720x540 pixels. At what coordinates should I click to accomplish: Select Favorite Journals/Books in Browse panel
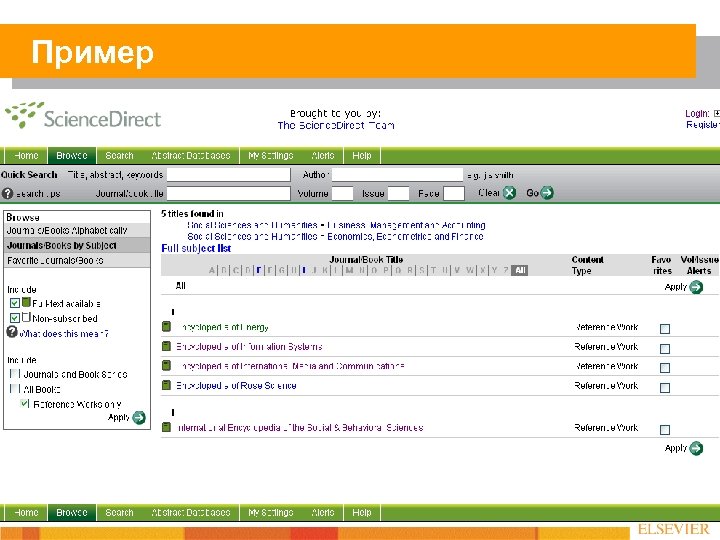[x=77, y=260]
